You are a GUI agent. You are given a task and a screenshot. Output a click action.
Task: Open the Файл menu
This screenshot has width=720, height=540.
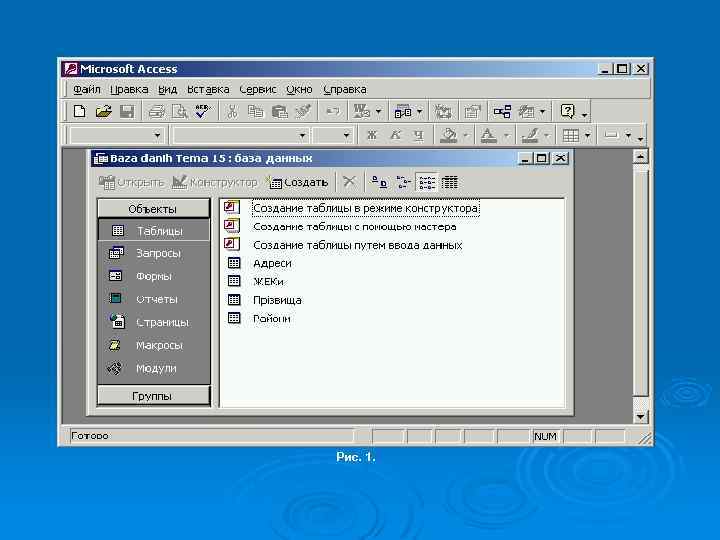coord(87,89)
